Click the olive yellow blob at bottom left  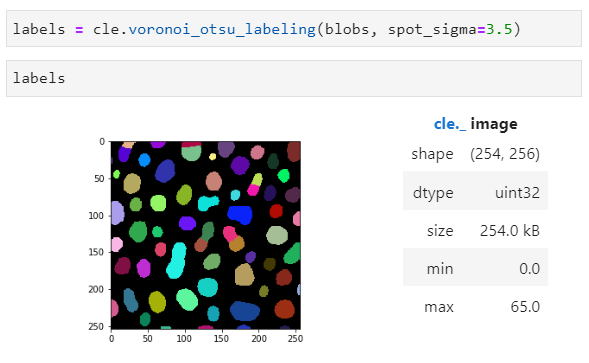[x=157, y=302]
